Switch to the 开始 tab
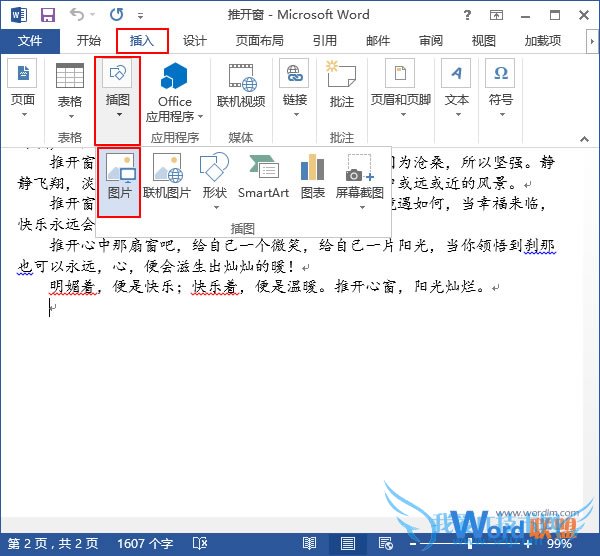 (88, 41)
